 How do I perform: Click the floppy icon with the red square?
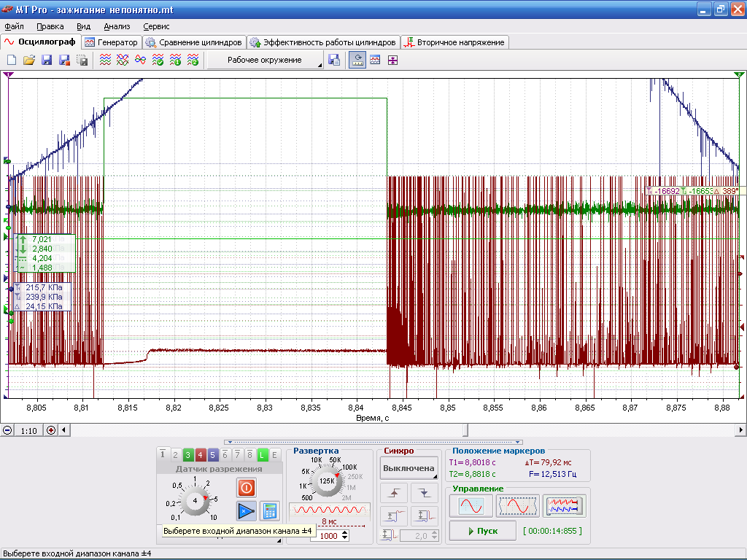point(64,60)
